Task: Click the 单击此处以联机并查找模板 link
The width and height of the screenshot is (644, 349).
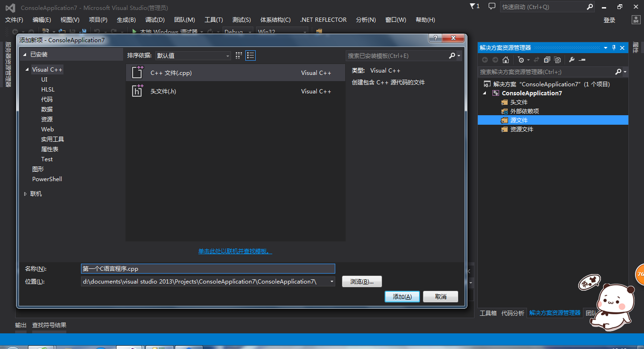Action: tap(235, 251)
